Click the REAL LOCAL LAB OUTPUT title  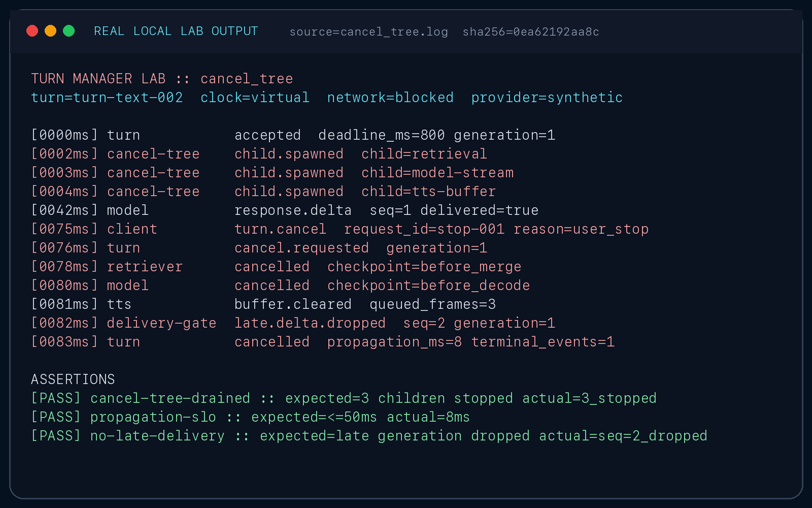click(176, 31)
